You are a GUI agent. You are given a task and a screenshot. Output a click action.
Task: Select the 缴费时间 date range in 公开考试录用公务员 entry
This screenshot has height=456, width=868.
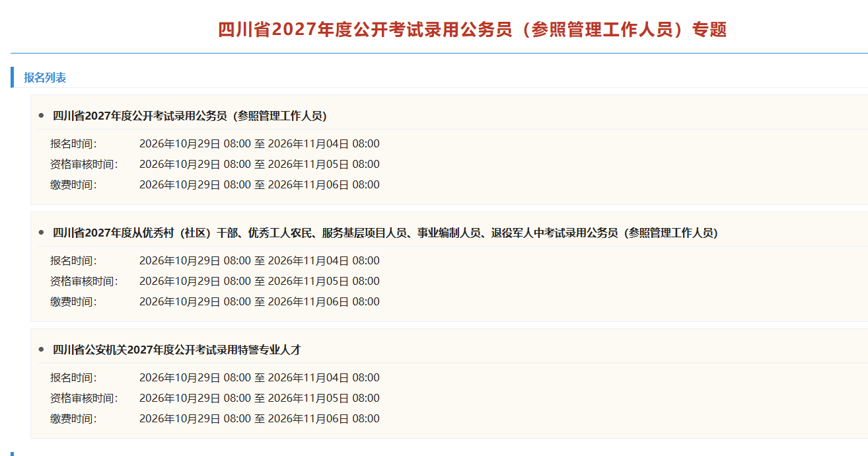(x=260, y=185)
